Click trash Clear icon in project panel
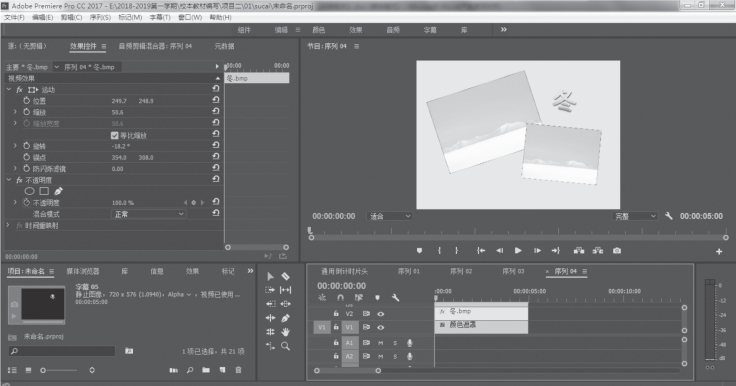 pyautogui.click(x=238, y=370)
